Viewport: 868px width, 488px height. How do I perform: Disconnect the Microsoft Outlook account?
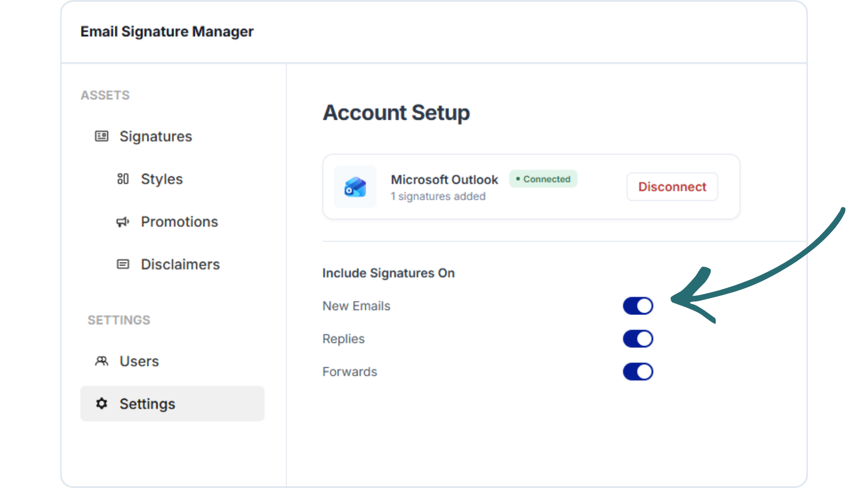(x=672, y=187)
